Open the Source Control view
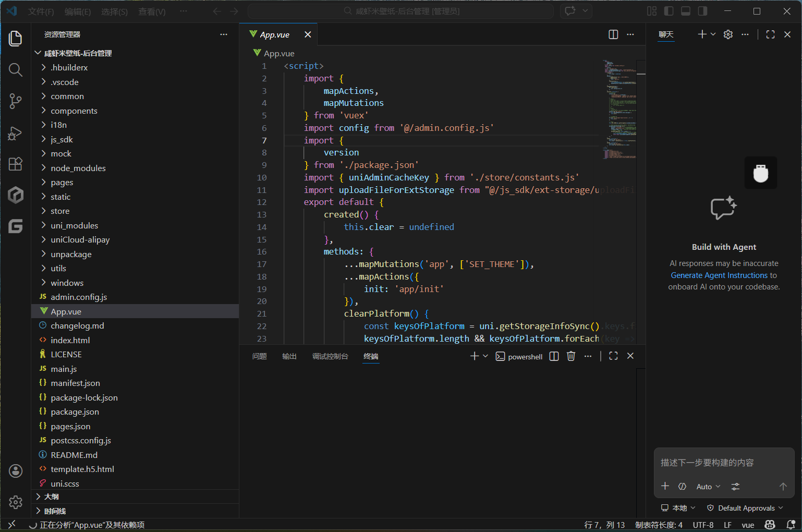The width and height of the screenshot is (802, 532). coord(16,101)
